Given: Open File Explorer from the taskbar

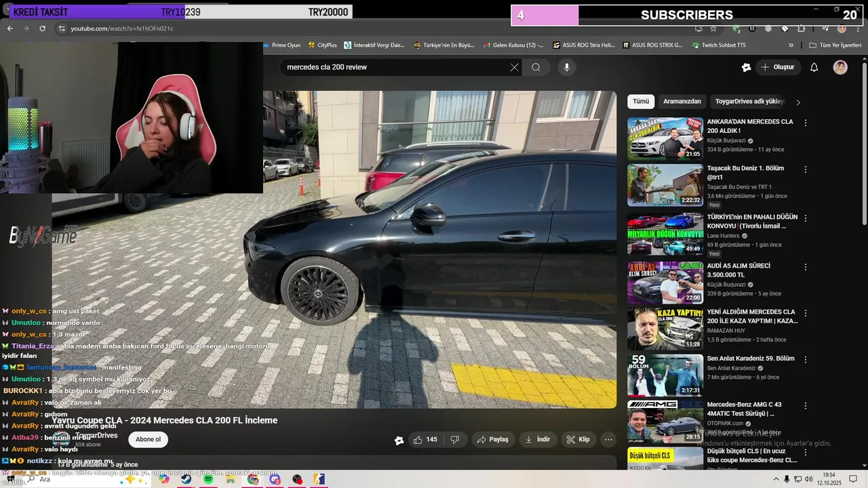Looking at the screenshot, I should tap(231, 479).
